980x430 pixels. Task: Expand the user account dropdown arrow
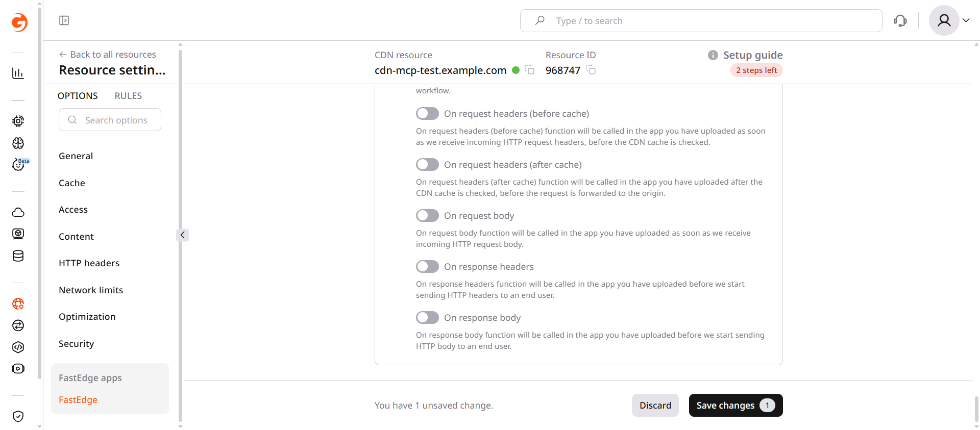(x=966, y=20)
